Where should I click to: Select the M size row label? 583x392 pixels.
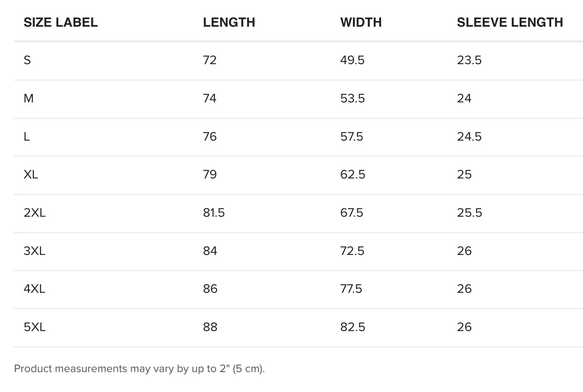[28, 98]
